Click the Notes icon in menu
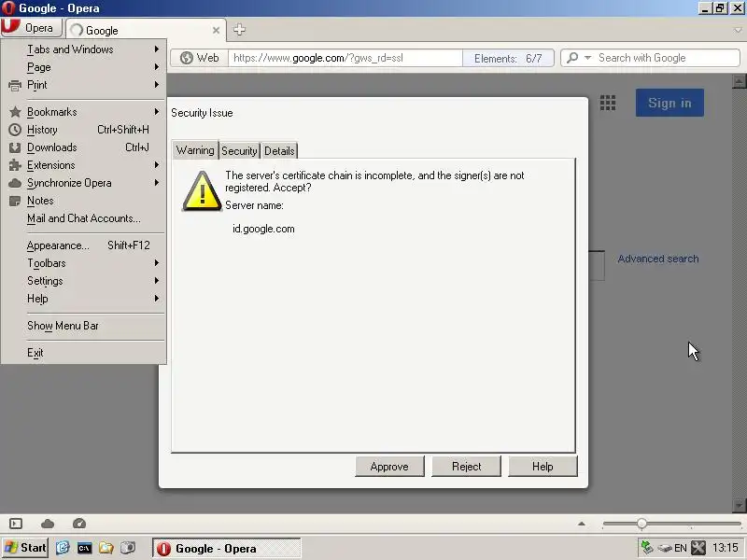This screenshot has width=747, height=560. [15, 201]
